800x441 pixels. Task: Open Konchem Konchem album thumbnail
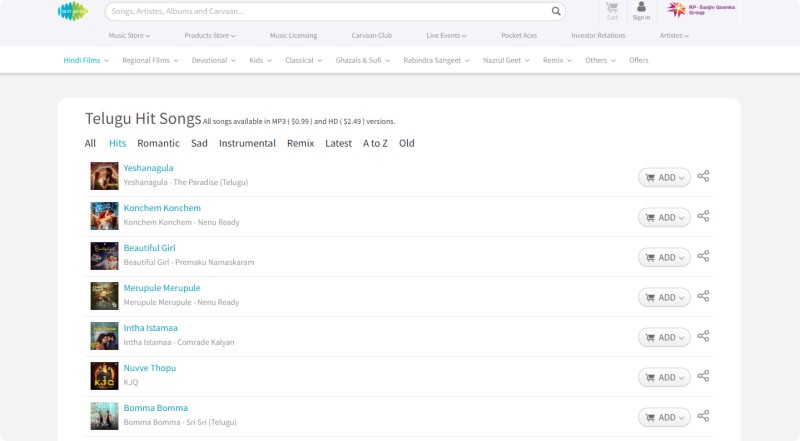point(104,216)
